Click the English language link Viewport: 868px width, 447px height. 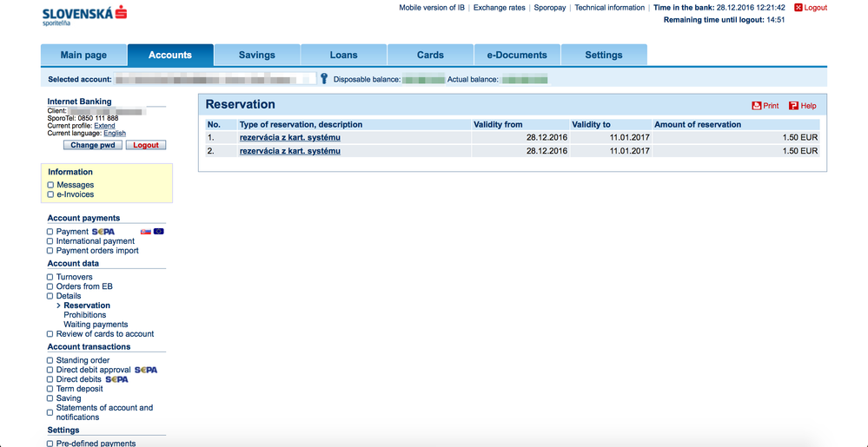point(115,134)
